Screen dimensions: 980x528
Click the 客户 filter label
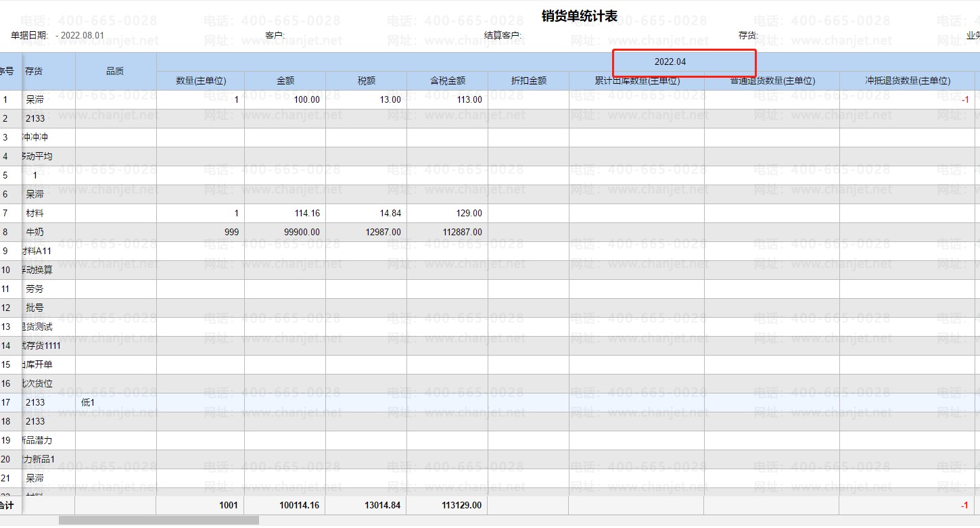coord(275,35)
